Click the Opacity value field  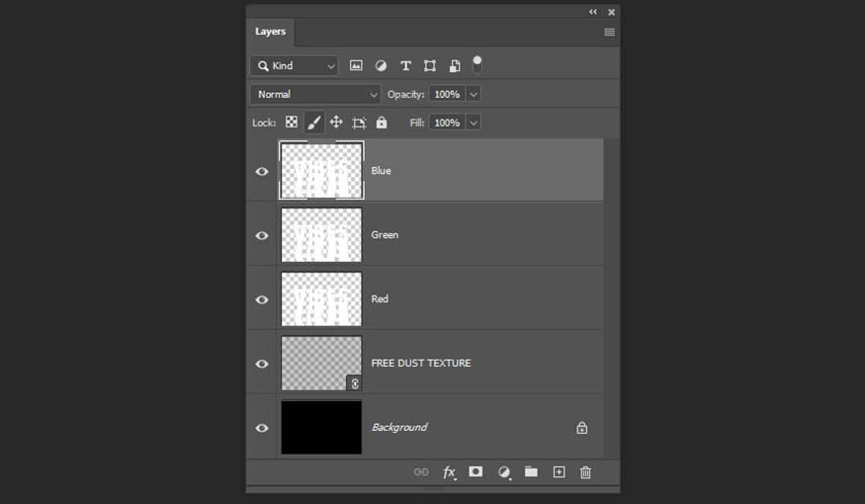point(448,94)
